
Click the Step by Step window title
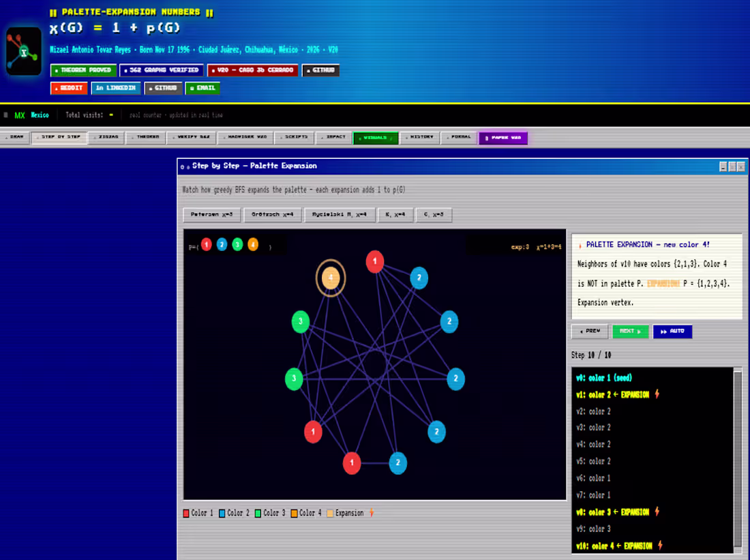coord(254,166)
